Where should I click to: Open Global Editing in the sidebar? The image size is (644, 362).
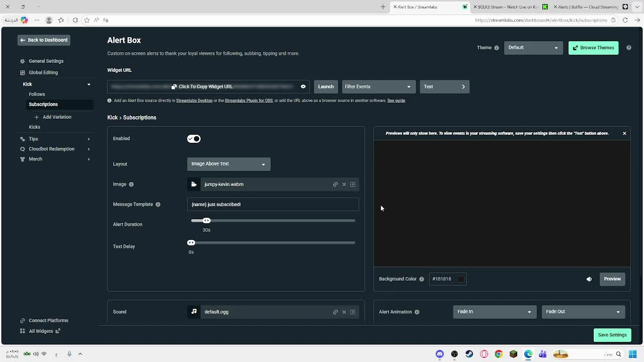click(x=43, y=72)
